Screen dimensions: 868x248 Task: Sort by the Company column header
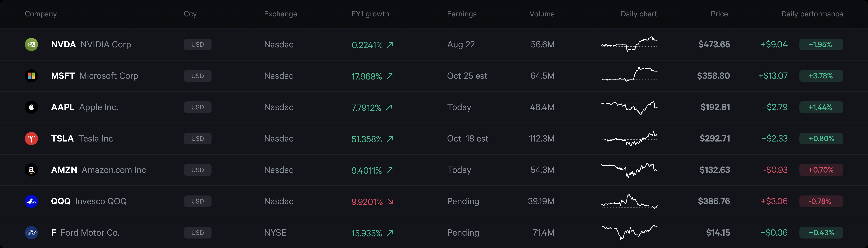41,14
